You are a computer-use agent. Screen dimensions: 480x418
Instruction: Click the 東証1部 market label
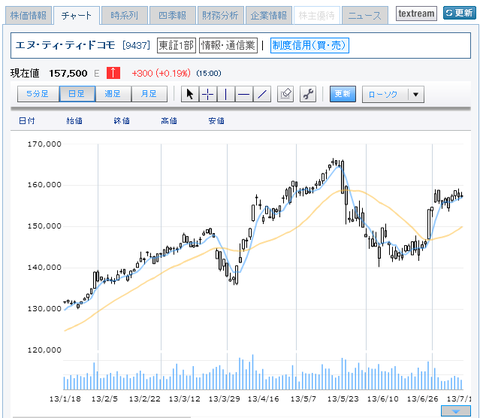176,45
